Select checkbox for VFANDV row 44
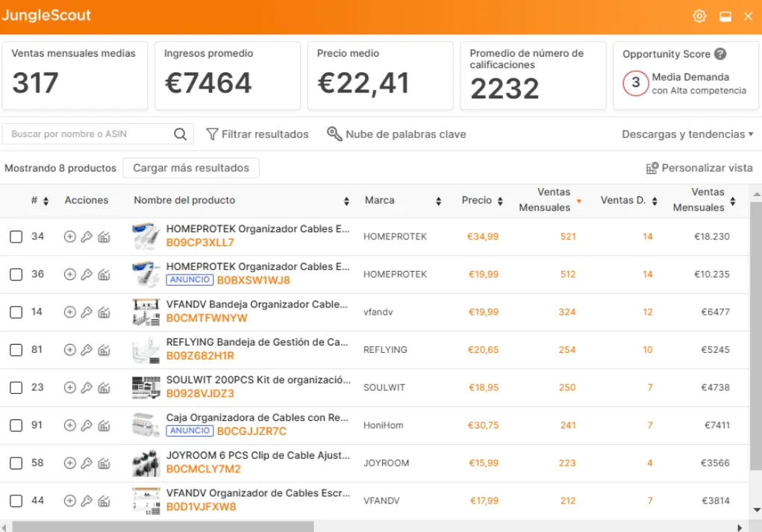 coord(16,501)
